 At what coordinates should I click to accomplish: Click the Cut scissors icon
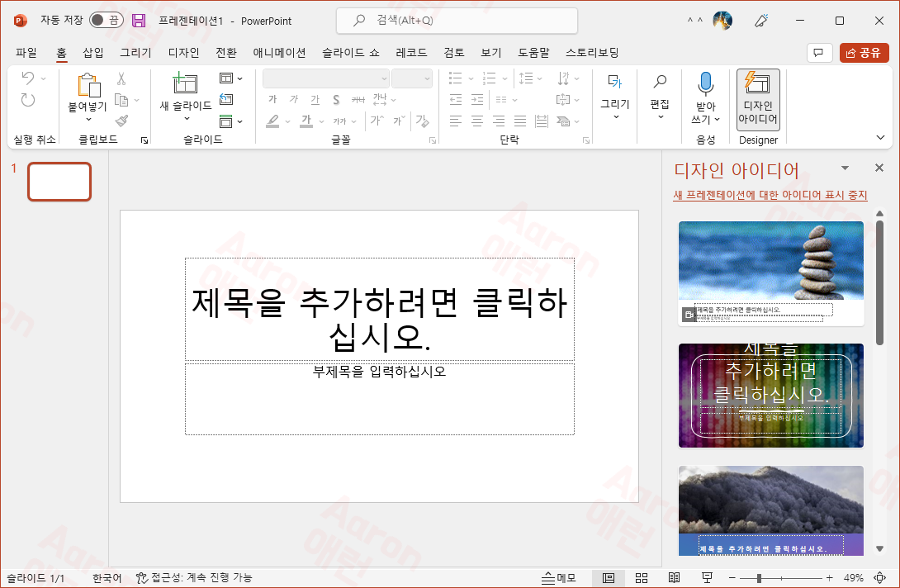[x=121, y=78]
